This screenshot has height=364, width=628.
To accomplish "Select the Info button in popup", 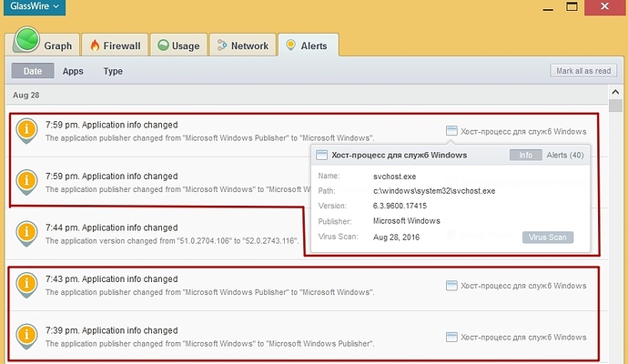I will pyautogui.click(x=525, y=156).
